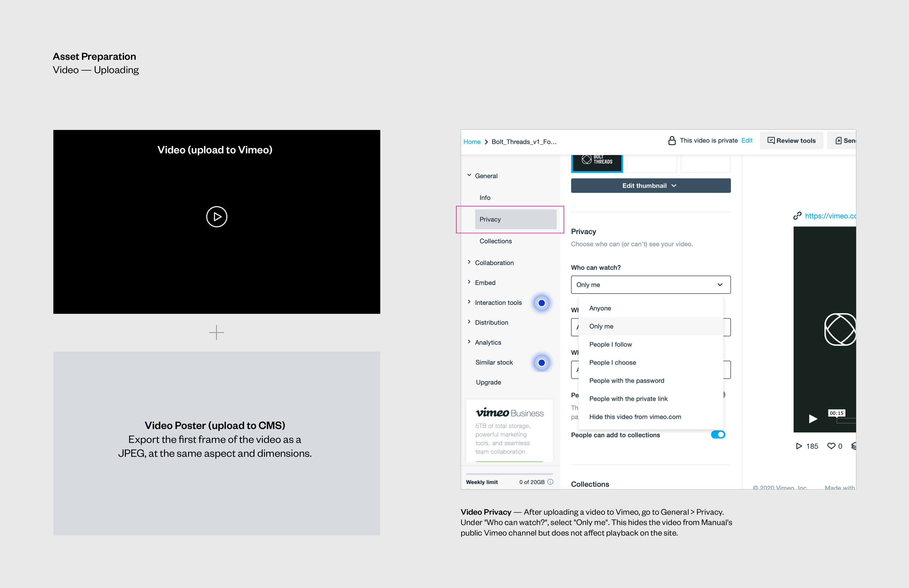
Task: Click blue dot beside Similar stock
Action: click(541, 363)
